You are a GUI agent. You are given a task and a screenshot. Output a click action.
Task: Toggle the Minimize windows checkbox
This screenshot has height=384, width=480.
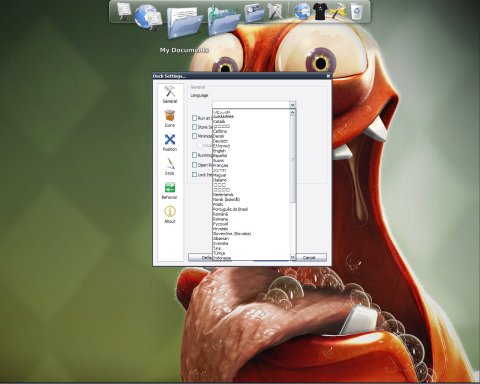click(194, 136)
